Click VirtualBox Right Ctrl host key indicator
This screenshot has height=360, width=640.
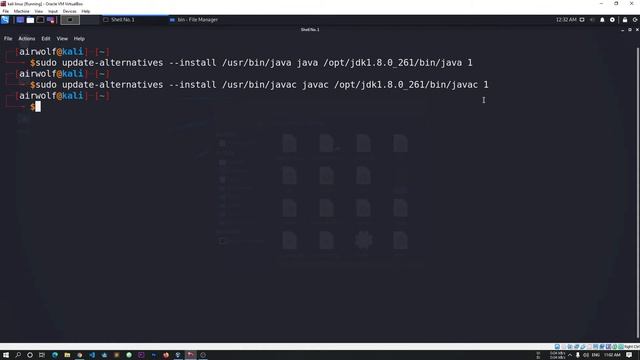[632, 347]
